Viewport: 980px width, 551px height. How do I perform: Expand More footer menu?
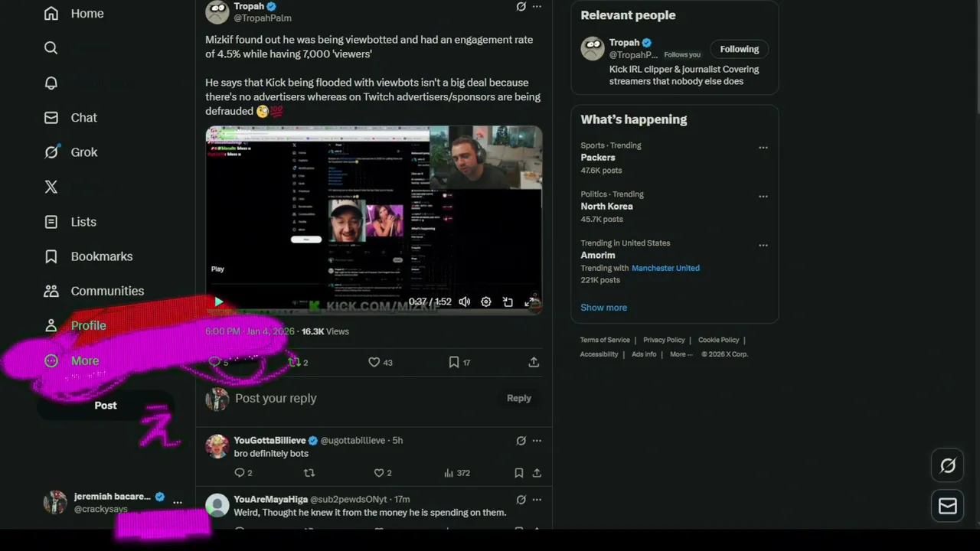pyautogui.click(x=681, y=354)
